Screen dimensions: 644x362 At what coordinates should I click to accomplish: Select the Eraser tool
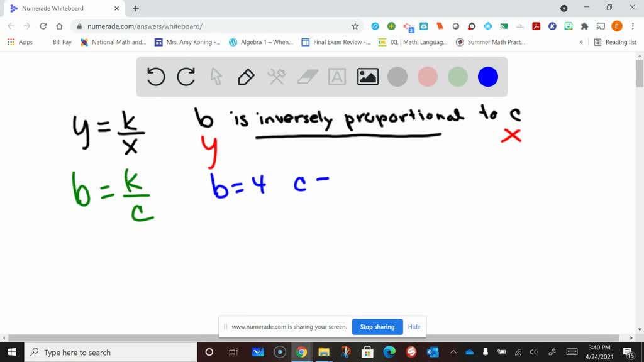(306, 77)
